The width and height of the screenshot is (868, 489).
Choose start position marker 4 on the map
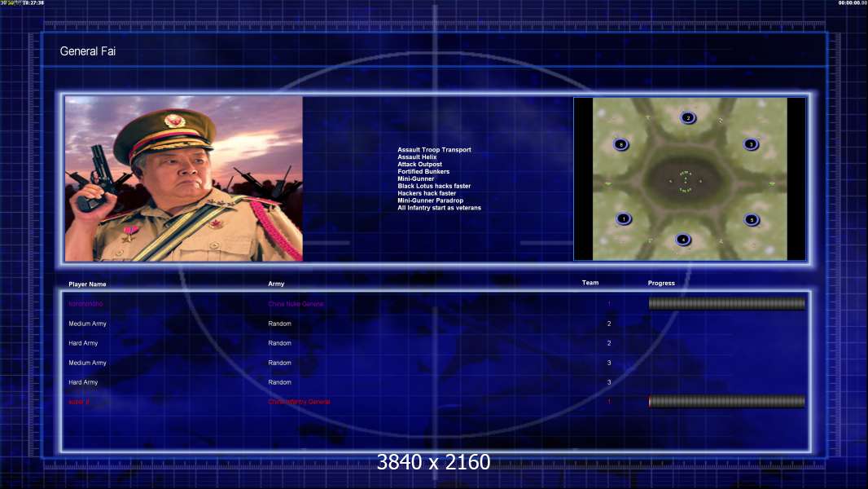(x=684, y=240)
